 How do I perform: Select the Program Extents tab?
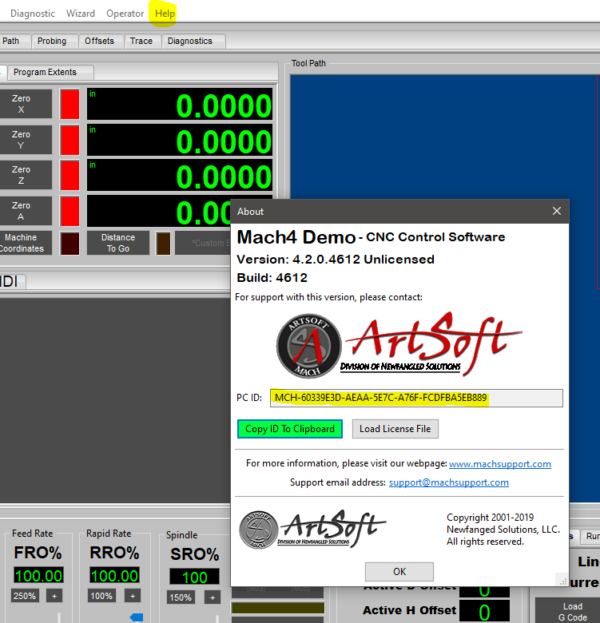coord(52,72)
